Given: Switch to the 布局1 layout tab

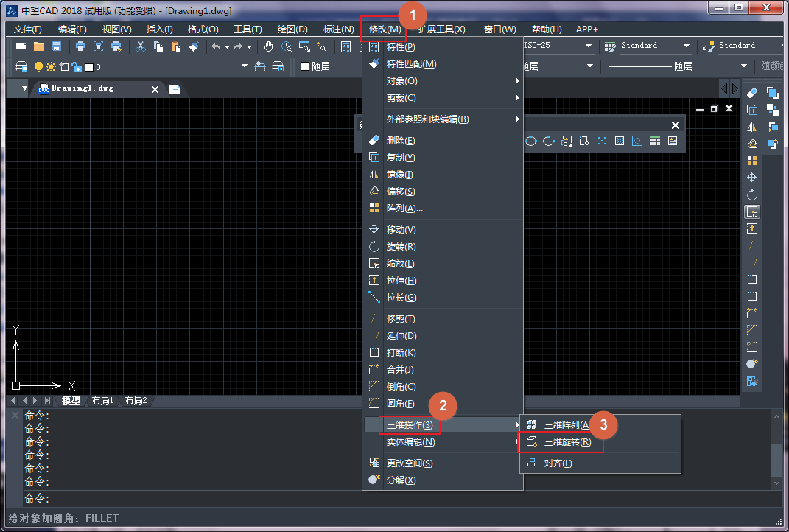Looking at the screenshot, I should [102, 401].
